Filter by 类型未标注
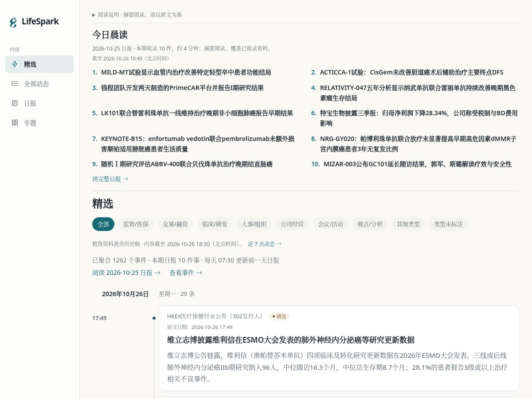Viewport: 532px width, 399px height. tap(448, 224)
